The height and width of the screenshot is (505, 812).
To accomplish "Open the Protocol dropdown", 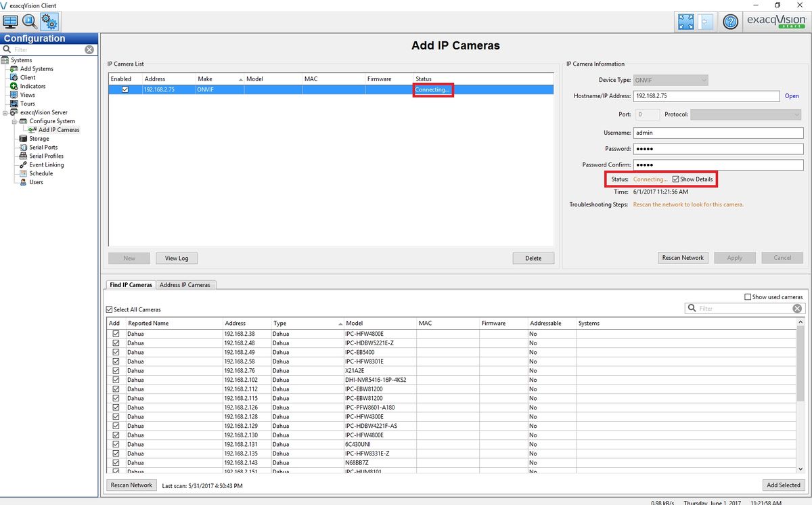I will [746, 115].
